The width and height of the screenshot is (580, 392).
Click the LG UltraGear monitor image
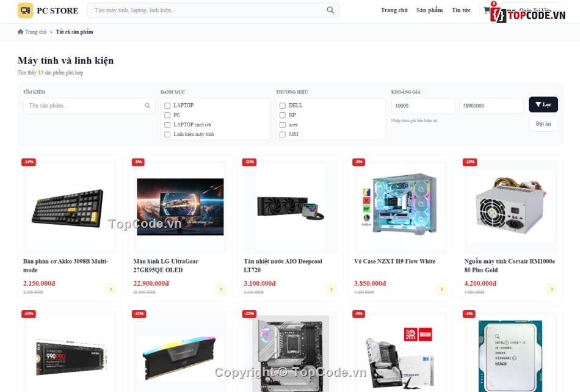click(x=180, y=207)
